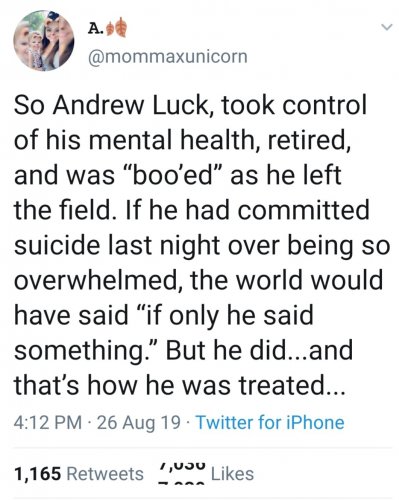Click the word "boo'ed" in tweet
This screenshot has width=399, height=500.
tap(173, 175)
